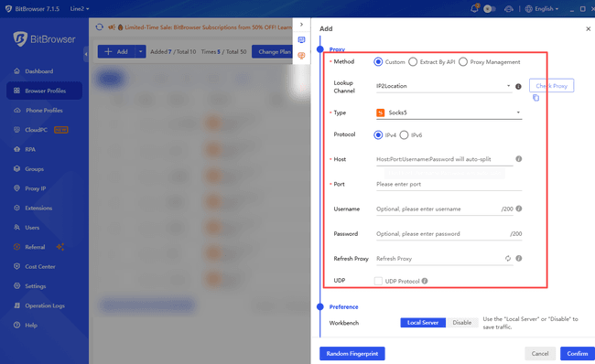Click the Users sidebar icon
Image resolution: width=595 pixels, height=364 pixels.
[x=16, y=227]
